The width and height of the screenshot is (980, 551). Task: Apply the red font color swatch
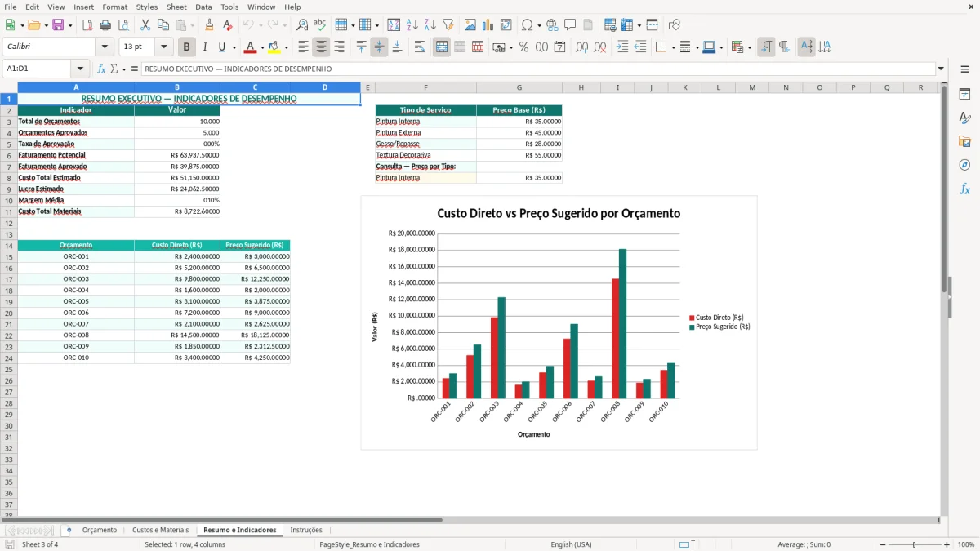(x=251, y=47)
